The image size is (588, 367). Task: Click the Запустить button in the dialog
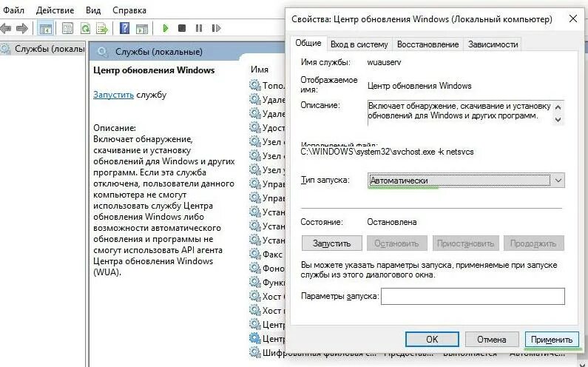click(332, 243)
